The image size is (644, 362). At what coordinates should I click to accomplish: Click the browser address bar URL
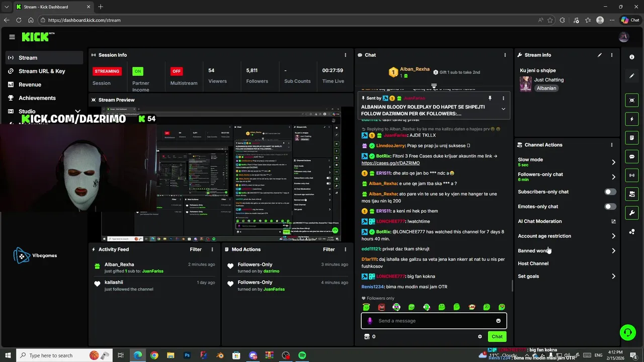tap(85, 20)
